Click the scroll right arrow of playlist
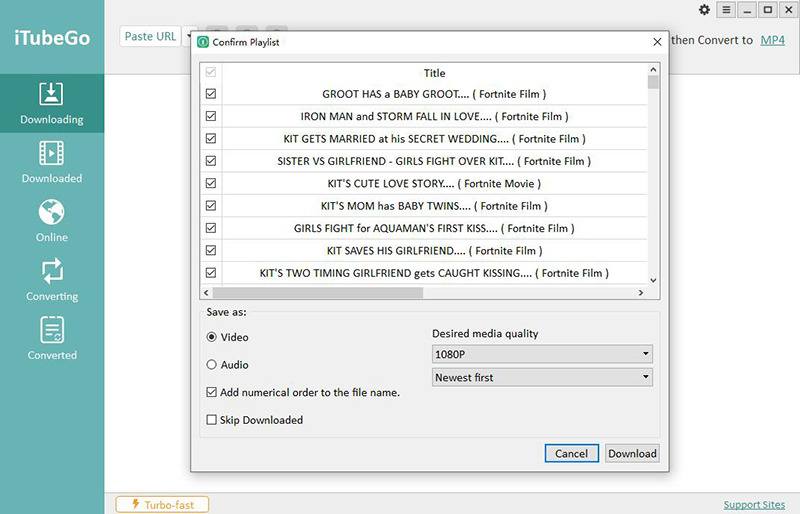The image size is (800, 514). (x=641, y=292)
